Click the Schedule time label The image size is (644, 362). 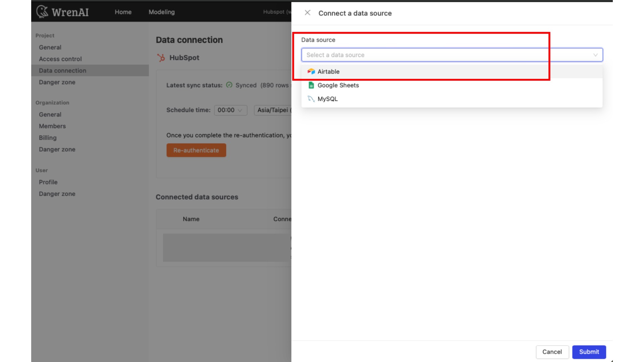pyautogui.click(x=188, y=110)
